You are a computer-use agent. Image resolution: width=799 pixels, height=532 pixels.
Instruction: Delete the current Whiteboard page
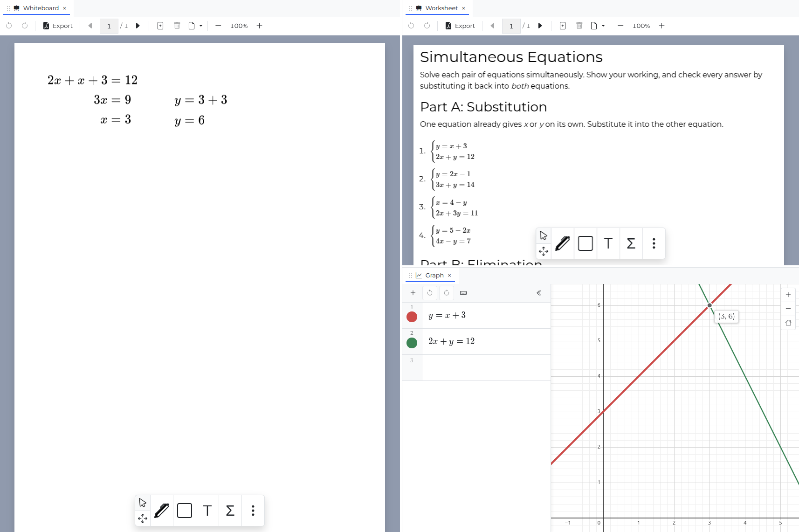tap(177, 26)
